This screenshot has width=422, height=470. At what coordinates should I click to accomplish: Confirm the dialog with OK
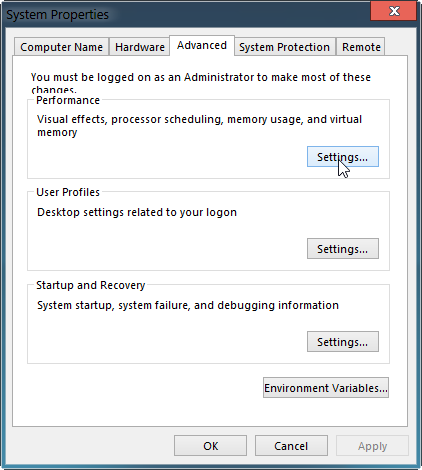(x=210, y=446)
